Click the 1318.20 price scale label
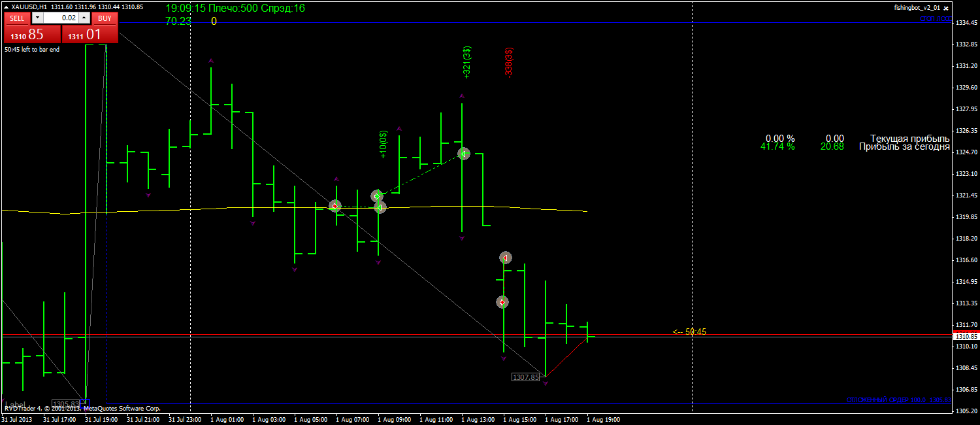This screenshot has width=980, height=425. tap(966, 239)
